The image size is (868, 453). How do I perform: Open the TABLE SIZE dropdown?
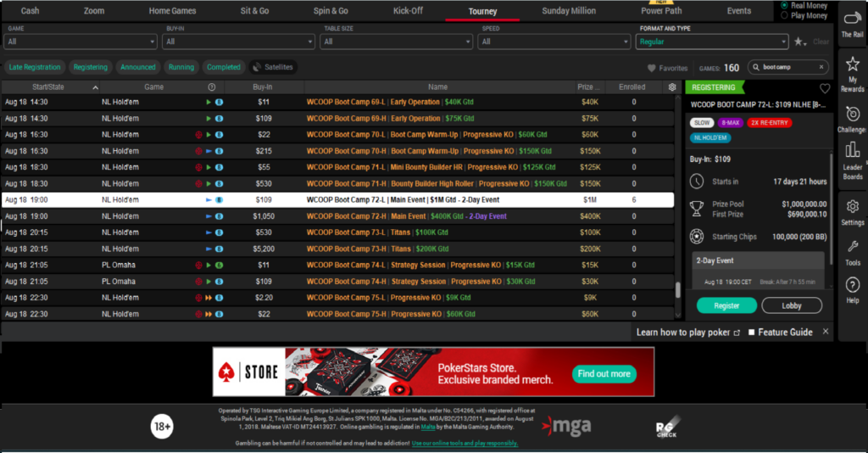(397, 42)
